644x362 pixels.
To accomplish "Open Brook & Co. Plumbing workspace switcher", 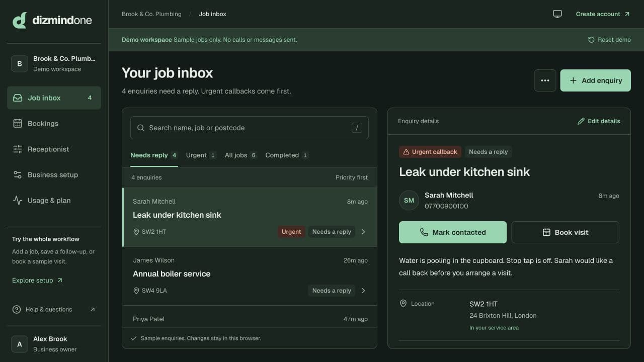I will [54, 64].
